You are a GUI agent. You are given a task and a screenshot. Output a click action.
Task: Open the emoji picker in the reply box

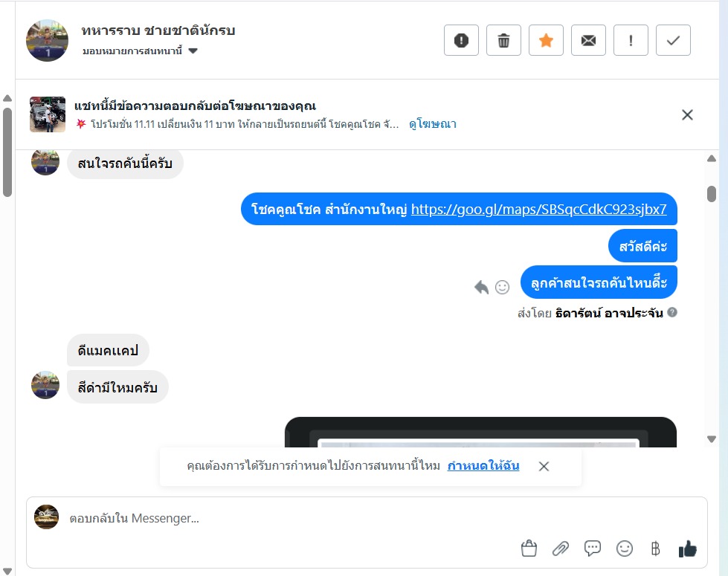[x=625, y=549]
